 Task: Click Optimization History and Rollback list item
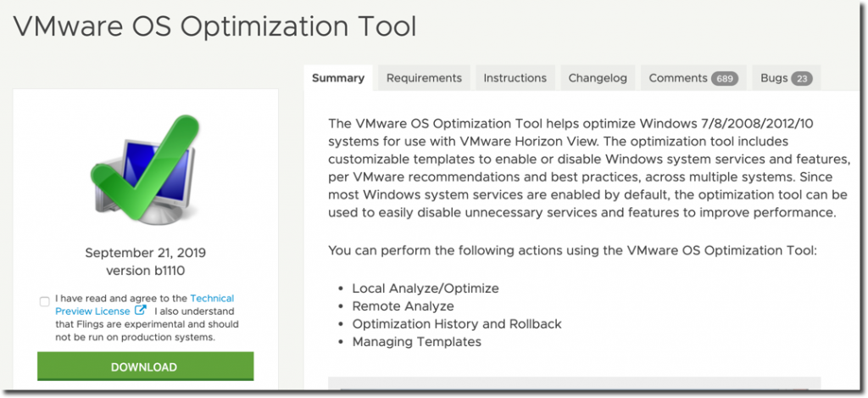(457, 324)
